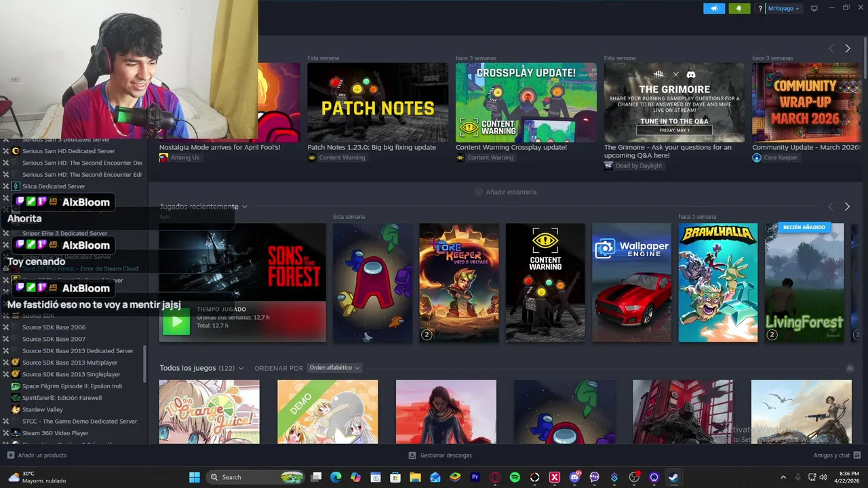The width and height of the screenshot is (868, 488).
Task: Open the Wallpaper Engine card
Action: 632,283
